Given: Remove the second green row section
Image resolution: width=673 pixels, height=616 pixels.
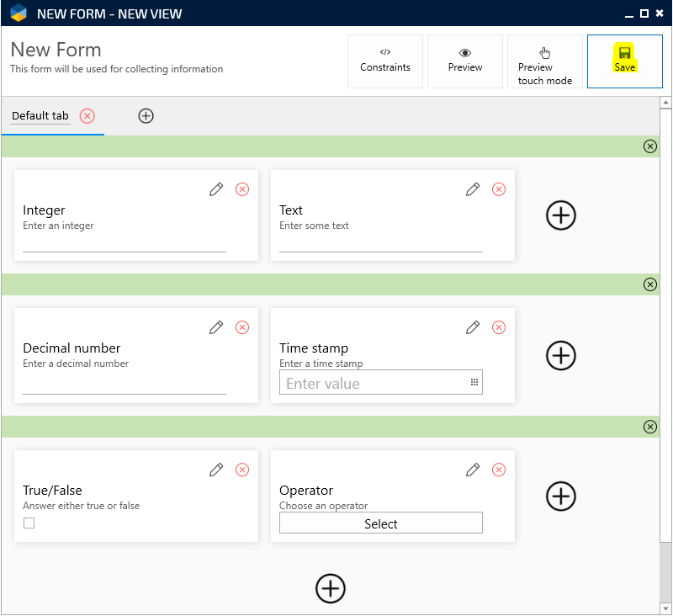Looking at the screenshot, I should pos(649,284).
